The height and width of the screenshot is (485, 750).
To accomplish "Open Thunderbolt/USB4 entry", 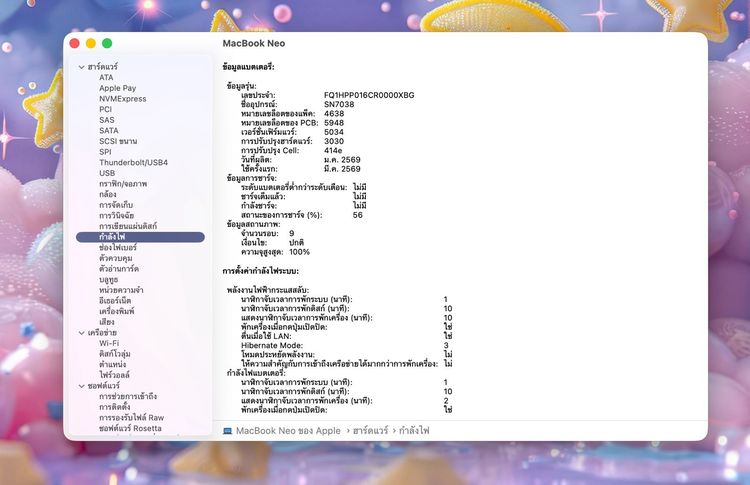I will [133, 162].
